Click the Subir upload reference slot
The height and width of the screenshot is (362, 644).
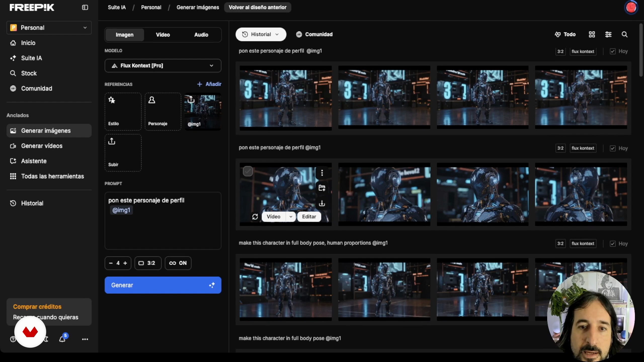pos(123,153)
